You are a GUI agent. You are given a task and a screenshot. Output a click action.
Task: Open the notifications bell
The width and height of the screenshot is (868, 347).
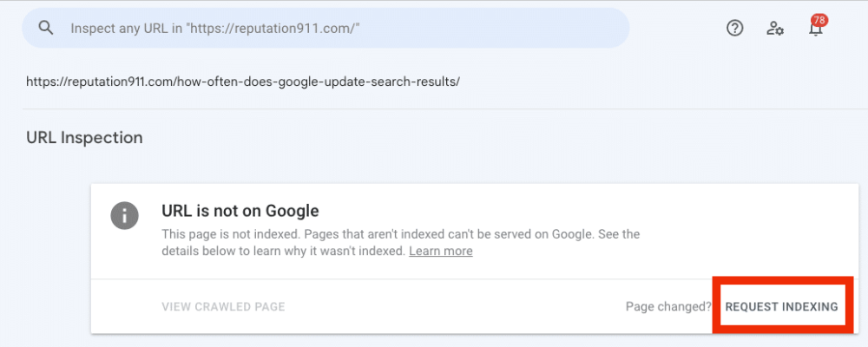click(x=815, y=29)
